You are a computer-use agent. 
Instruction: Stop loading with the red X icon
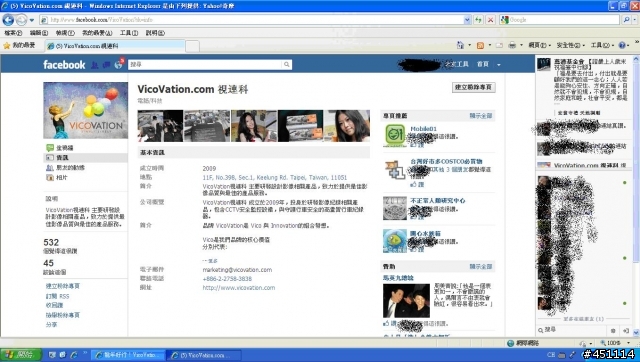pyautogui.click(x=491, y=20)
